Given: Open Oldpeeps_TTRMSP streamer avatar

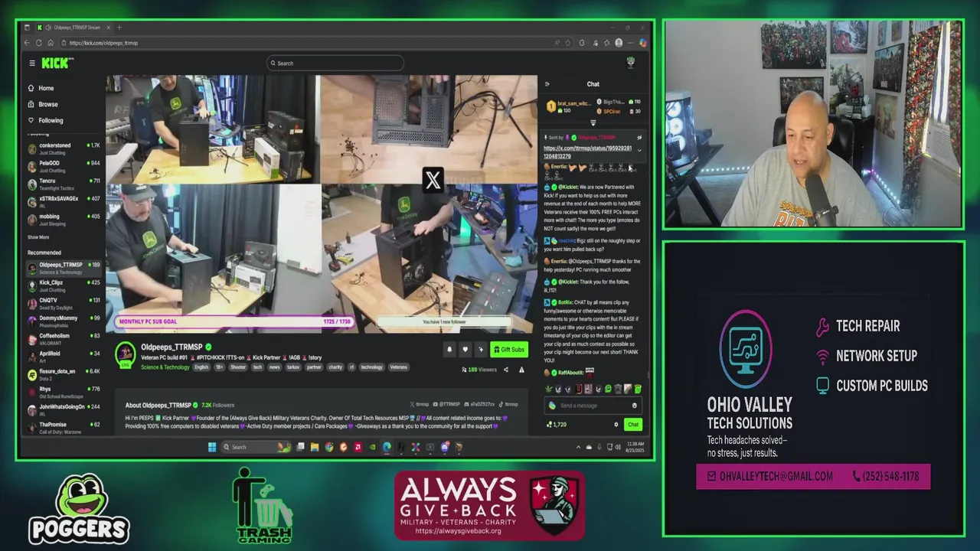Looking at the screenshot, I should pos(126,354).
